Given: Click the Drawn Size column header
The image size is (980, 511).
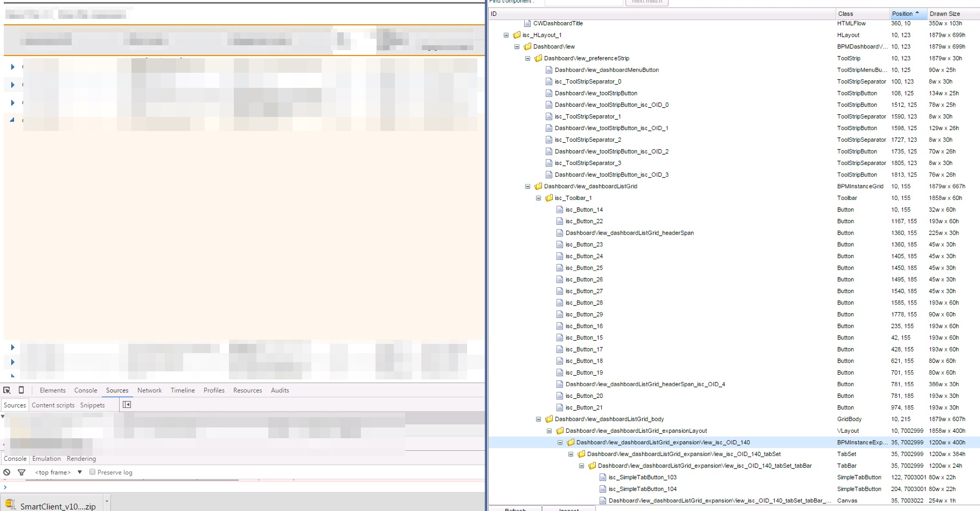Looking at the screenshot, I should (945, 13).
